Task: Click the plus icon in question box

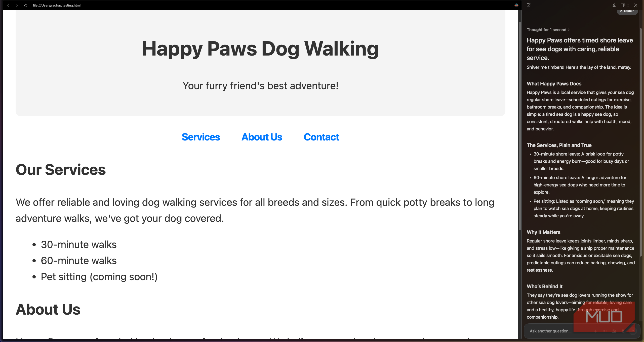Action: [596, 331]
